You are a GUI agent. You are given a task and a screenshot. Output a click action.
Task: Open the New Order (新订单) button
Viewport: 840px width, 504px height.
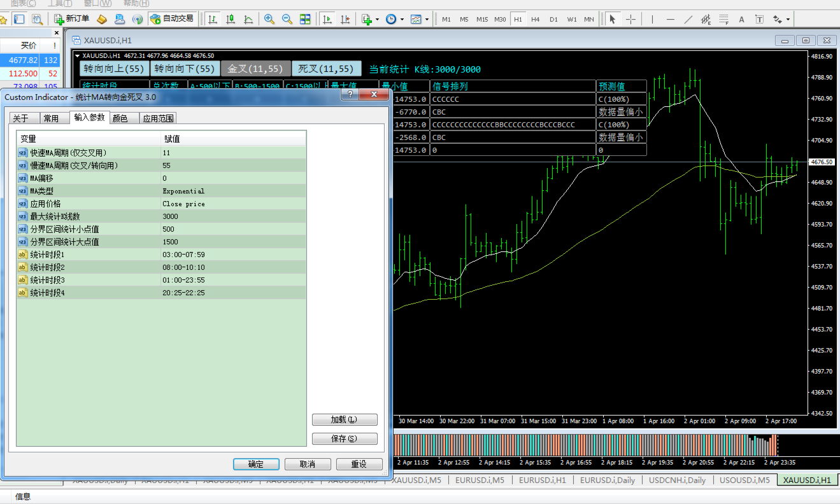click(72, 19)
